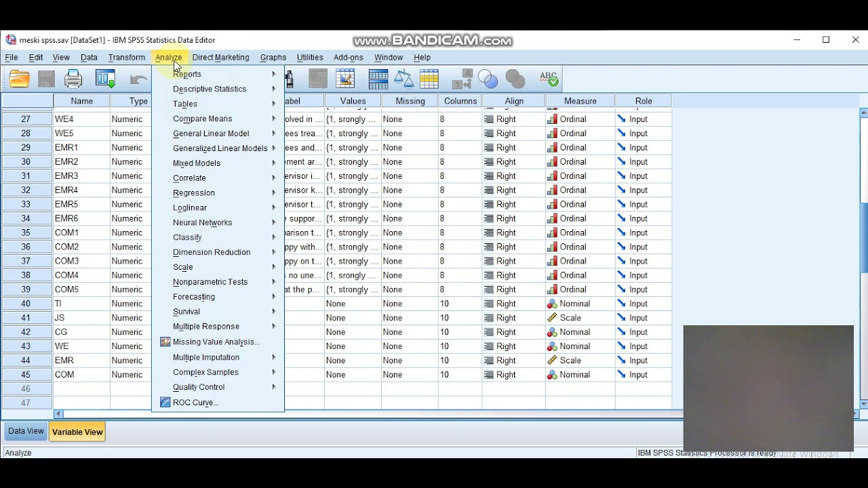868x488 pixels.
Task: Click the Ordinal measure icon in row 27
Action: 552,119
